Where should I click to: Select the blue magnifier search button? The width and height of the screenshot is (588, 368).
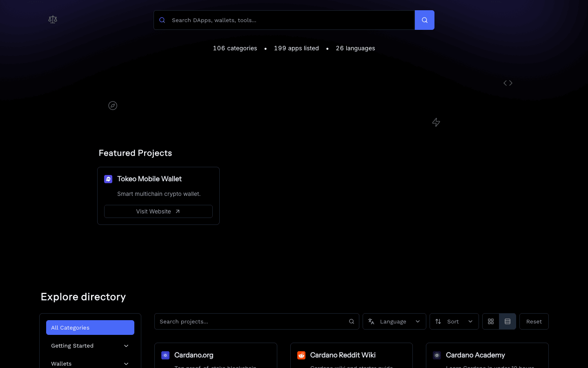click(x=424, y=20)
